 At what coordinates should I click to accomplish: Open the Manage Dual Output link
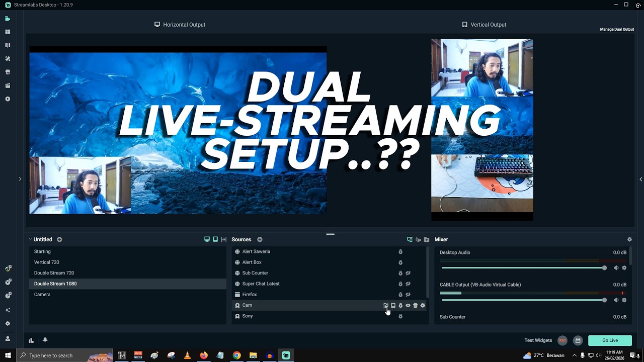(x=617, y=29)
